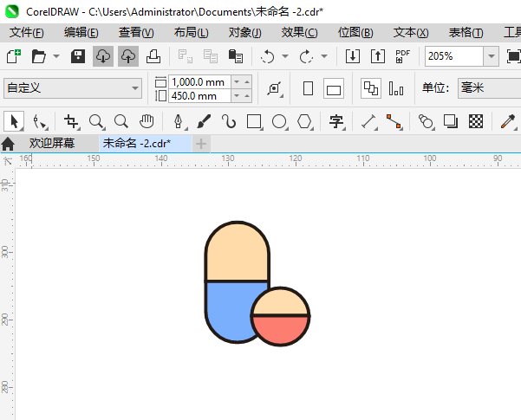Activate the Text tool
Screen dimensions: 521x420
335,121
